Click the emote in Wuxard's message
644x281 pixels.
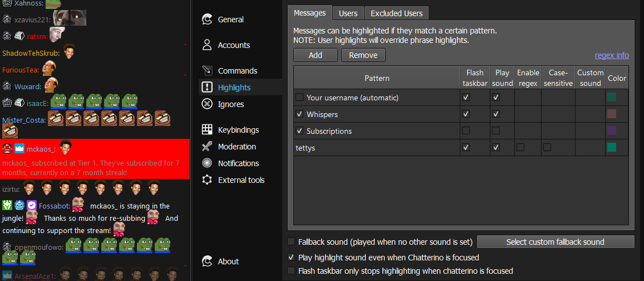point(51,85)
